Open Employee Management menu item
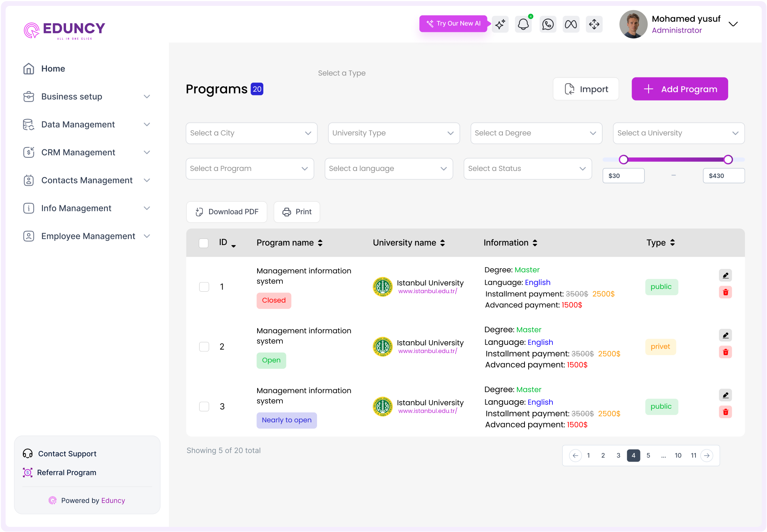This screenshot has height=532, width=767. click(x=87, y=236)
